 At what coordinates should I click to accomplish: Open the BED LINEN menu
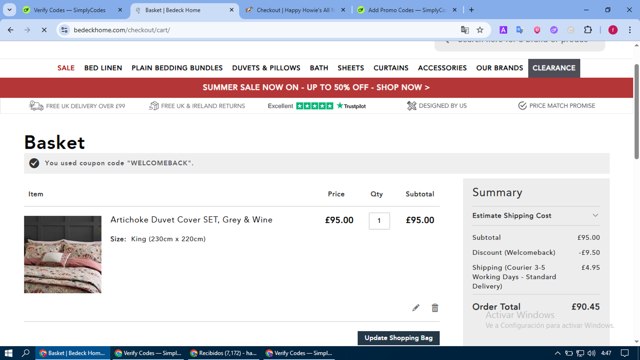(103, 68)
